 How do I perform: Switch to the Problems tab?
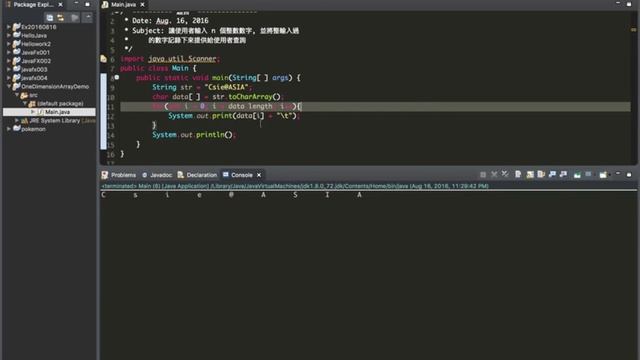(x=119, y=175)
